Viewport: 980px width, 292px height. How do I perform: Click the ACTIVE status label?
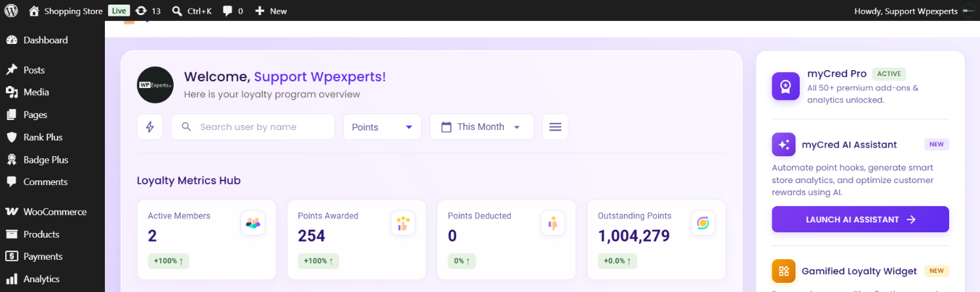889,73
